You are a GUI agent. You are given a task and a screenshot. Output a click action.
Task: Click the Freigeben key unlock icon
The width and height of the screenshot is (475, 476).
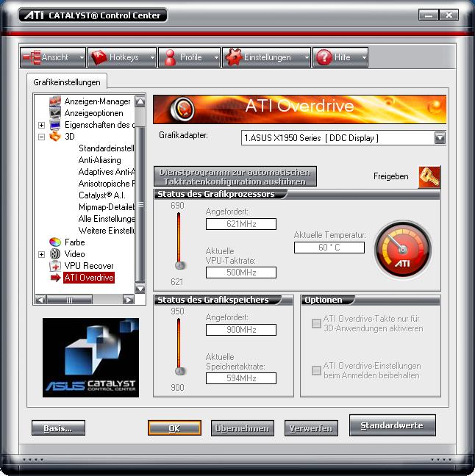coord(429,177)
